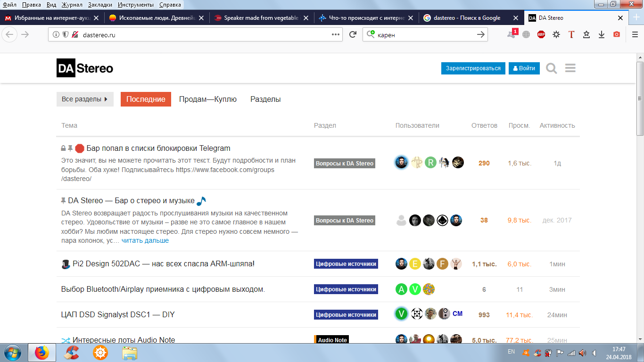Open the forum hamburger menu icon
Screen dimensions: 644x362
(x=570, y=68)
